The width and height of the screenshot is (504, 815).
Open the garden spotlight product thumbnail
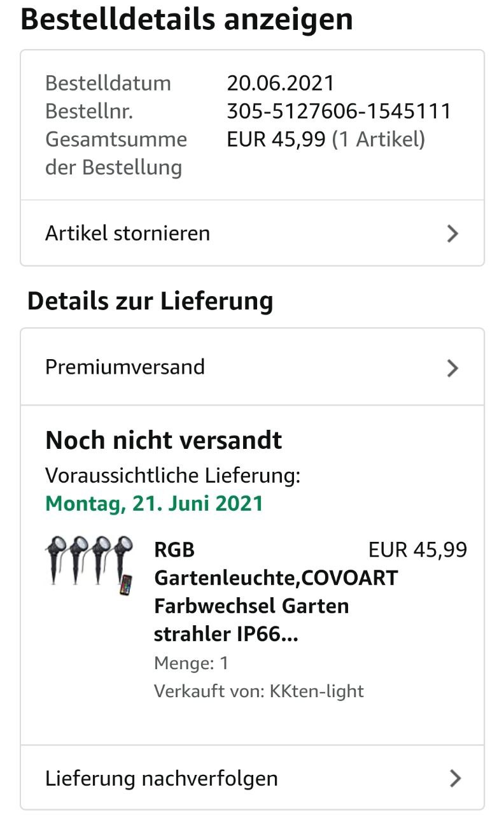(88, 565)
